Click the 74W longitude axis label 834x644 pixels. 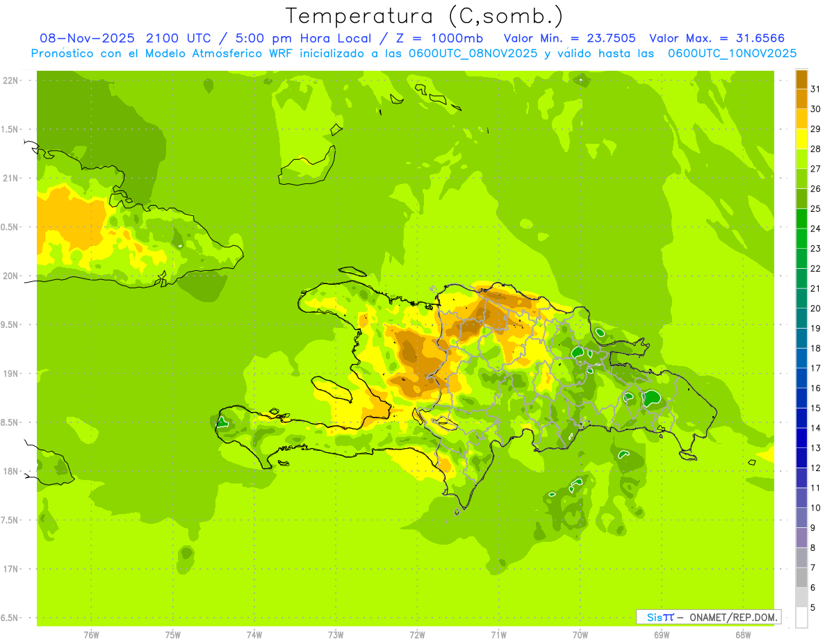click(x=254, y=634)
